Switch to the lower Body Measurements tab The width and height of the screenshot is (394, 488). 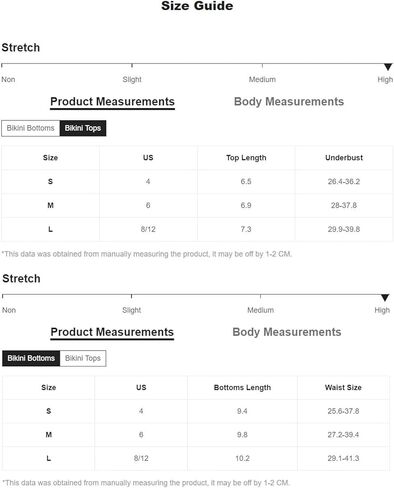[287, 332]
